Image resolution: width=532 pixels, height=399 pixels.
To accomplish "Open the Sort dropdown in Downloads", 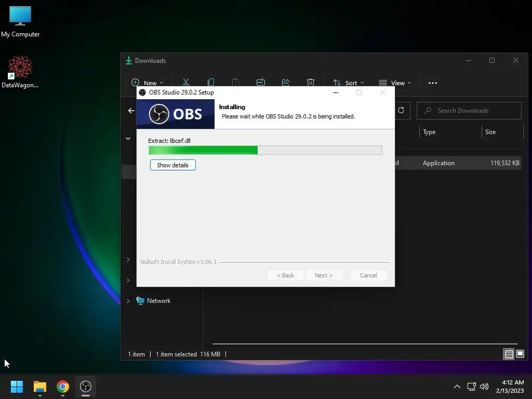I will (x=349, y=83).
